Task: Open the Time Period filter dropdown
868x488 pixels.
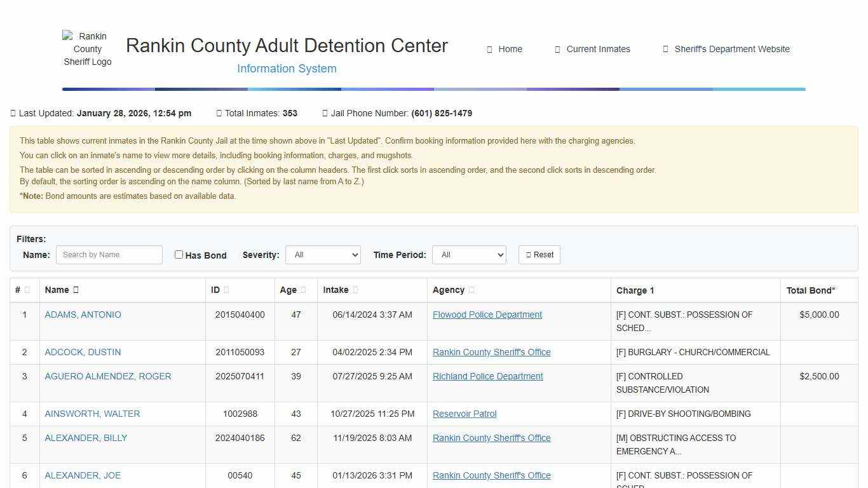Action: [x=469, y=254]
